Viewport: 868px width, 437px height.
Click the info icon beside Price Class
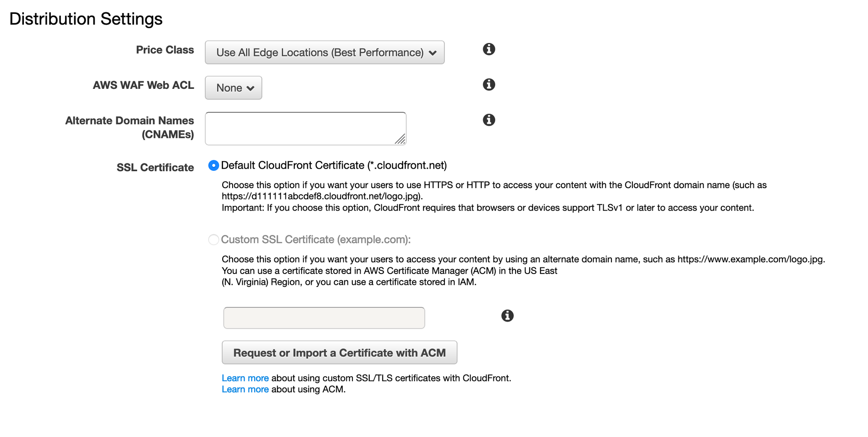coord(489,49)
